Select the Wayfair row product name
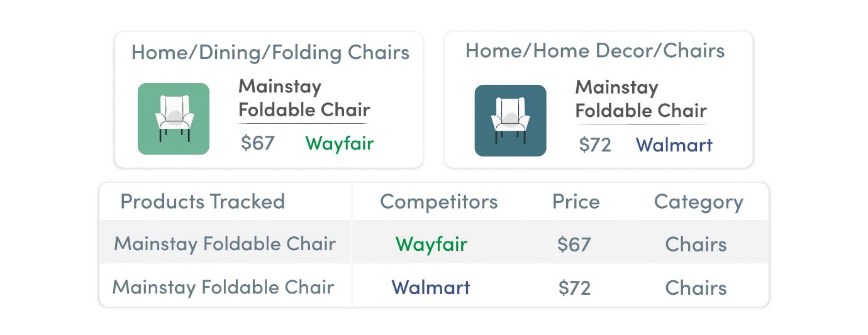Image resolution: width=868 pixels, height=335 pixels. (x=225, y=244)
